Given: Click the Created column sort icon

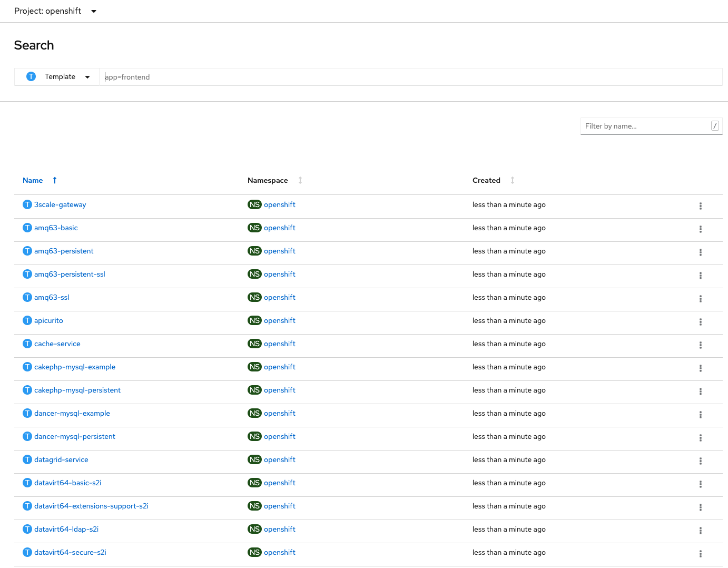Looking at the screenshot, I should tap(513, 180).
